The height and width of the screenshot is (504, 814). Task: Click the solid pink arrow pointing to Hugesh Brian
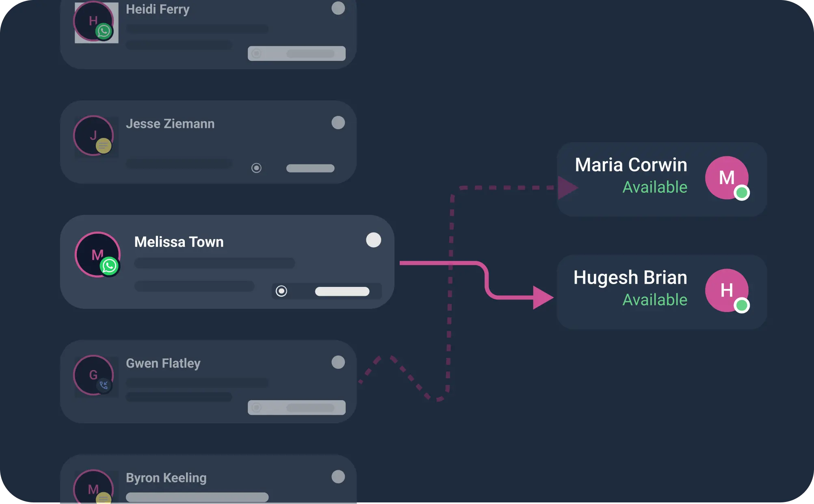point(542,297)
